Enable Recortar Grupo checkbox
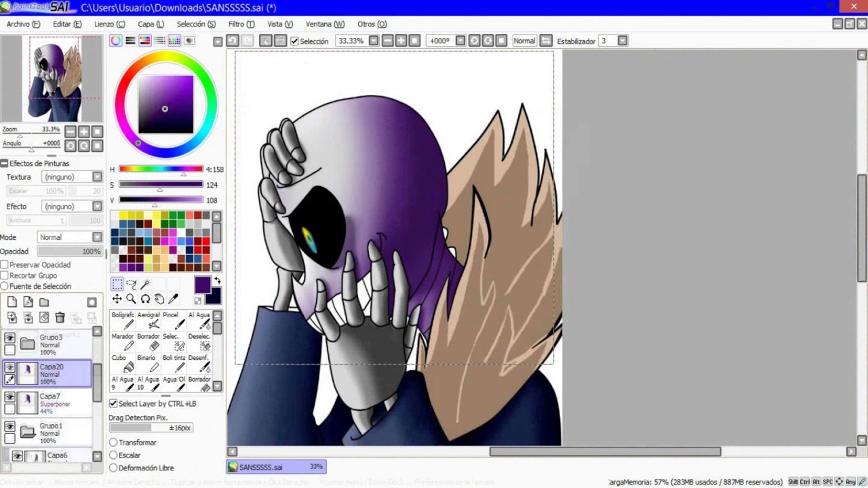 [5, 276]
